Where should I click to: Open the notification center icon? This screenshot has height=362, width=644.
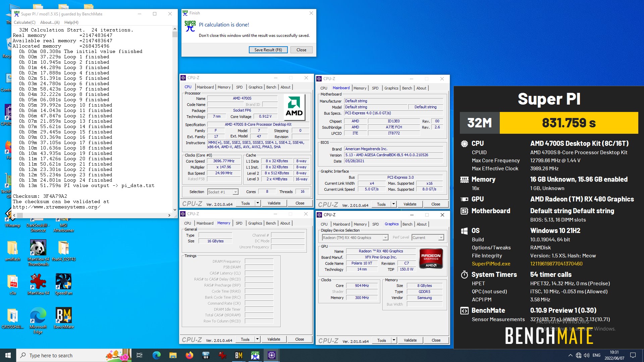pyautogui.click(x=633, y=355)
